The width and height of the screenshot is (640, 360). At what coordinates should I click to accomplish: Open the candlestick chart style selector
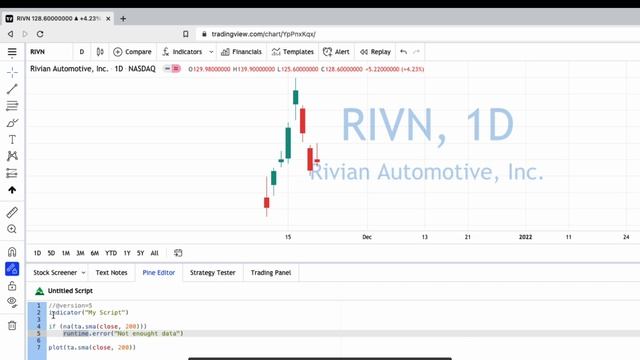click(x=100, y=52)
